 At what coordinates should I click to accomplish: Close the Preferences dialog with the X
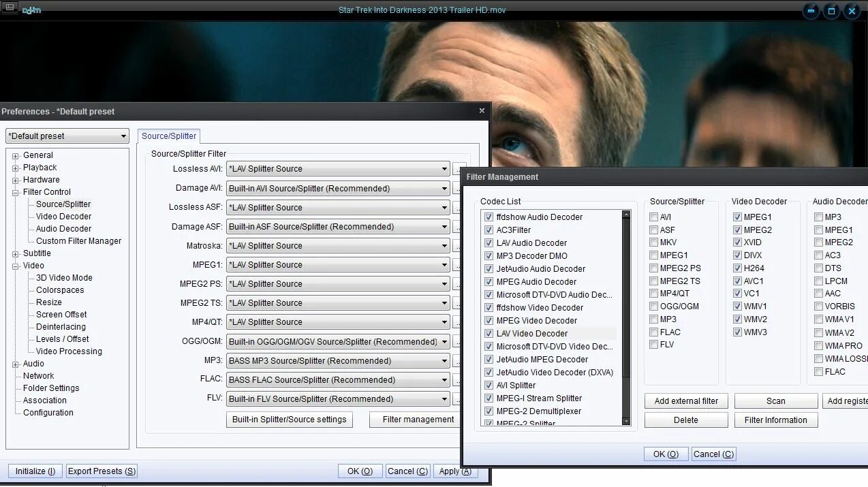[x=482, y=110]
